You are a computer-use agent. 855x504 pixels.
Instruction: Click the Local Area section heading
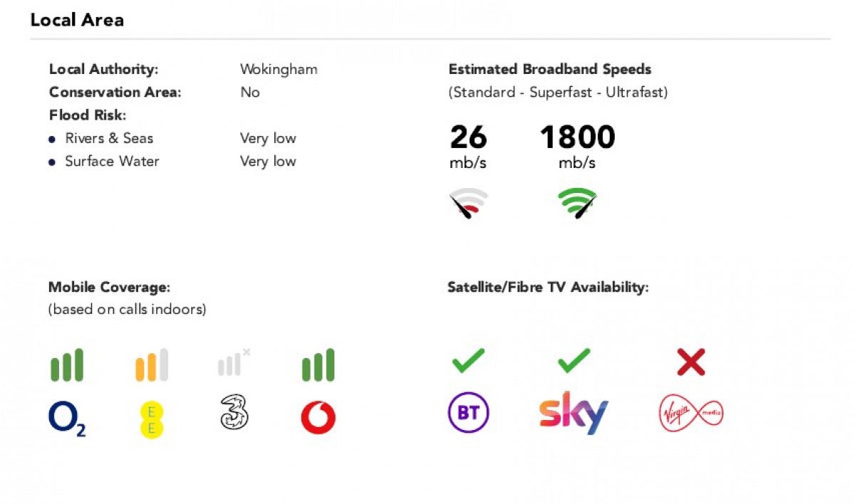coord(77,20)
